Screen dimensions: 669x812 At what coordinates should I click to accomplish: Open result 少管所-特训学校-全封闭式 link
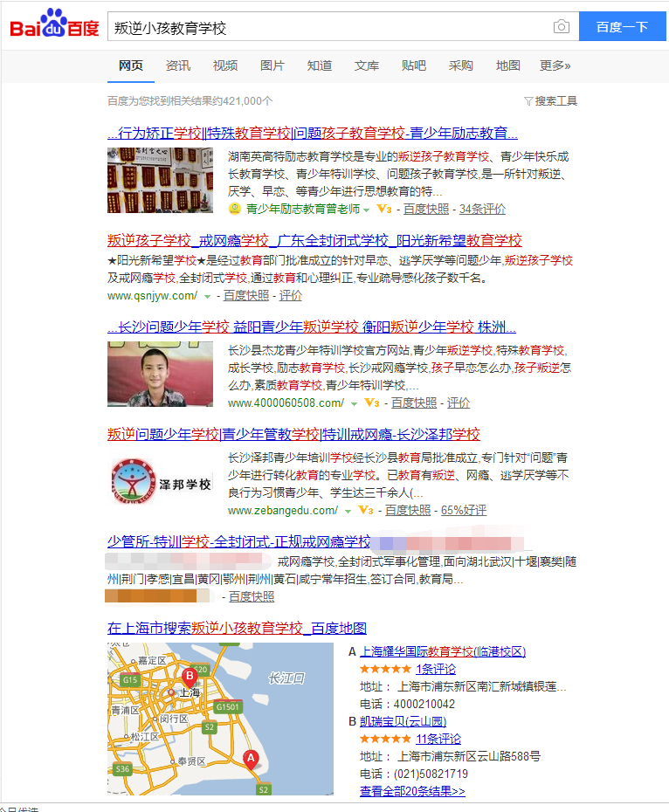coord(239,541)
